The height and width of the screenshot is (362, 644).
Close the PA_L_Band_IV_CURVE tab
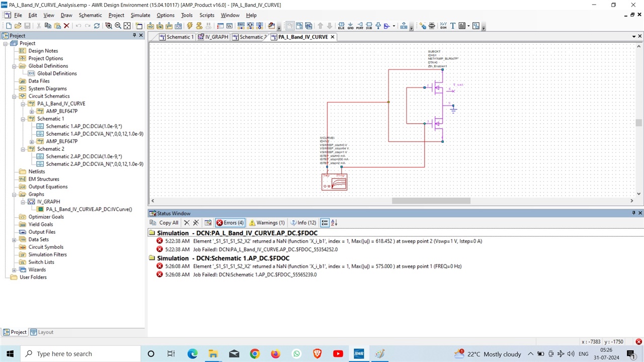pos(333,37)
